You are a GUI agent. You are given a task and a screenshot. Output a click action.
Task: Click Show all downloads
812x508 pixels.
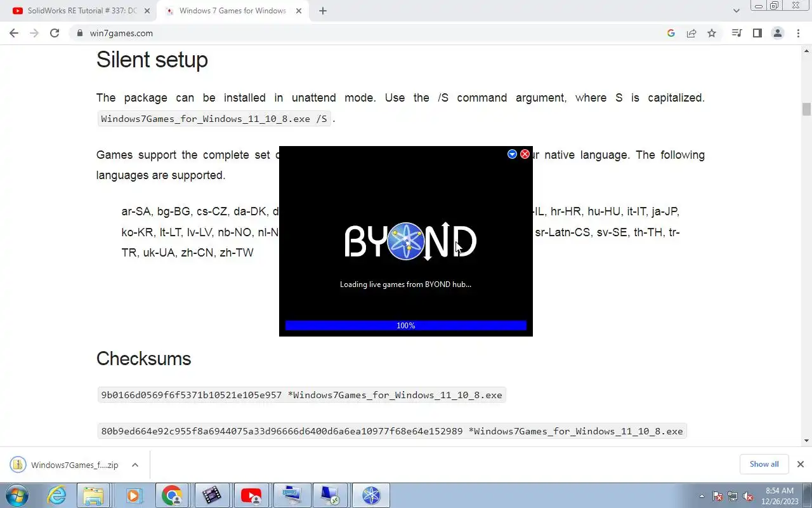click(764, 464)
